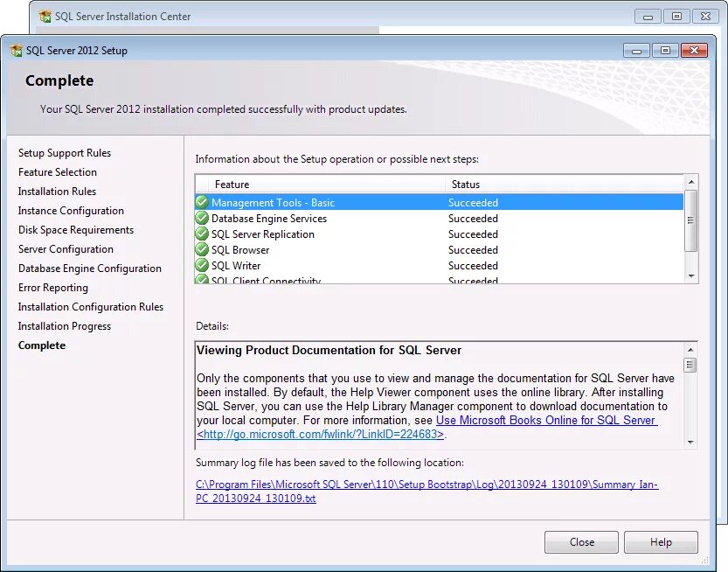Click Installation Rules step
This screenshot has height=572, width=728.
[57, 191]
